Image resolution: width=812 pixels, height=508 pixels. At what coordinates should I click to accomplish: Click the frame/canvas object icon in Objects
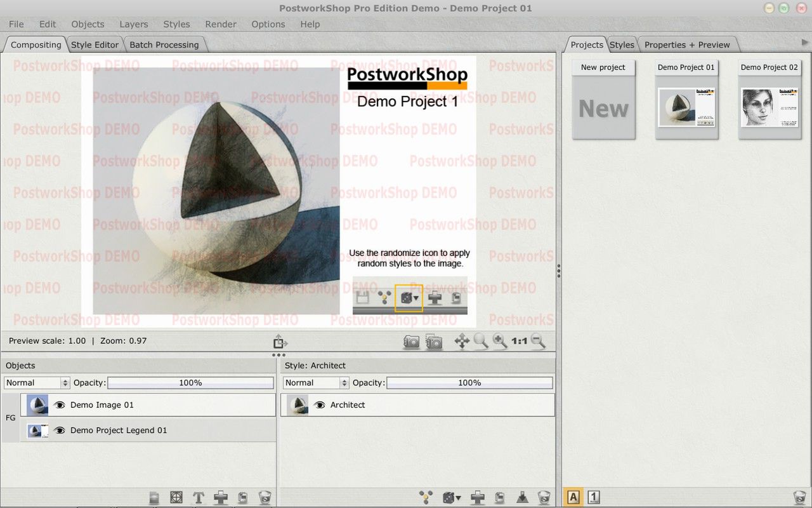(x=176, y=498)
